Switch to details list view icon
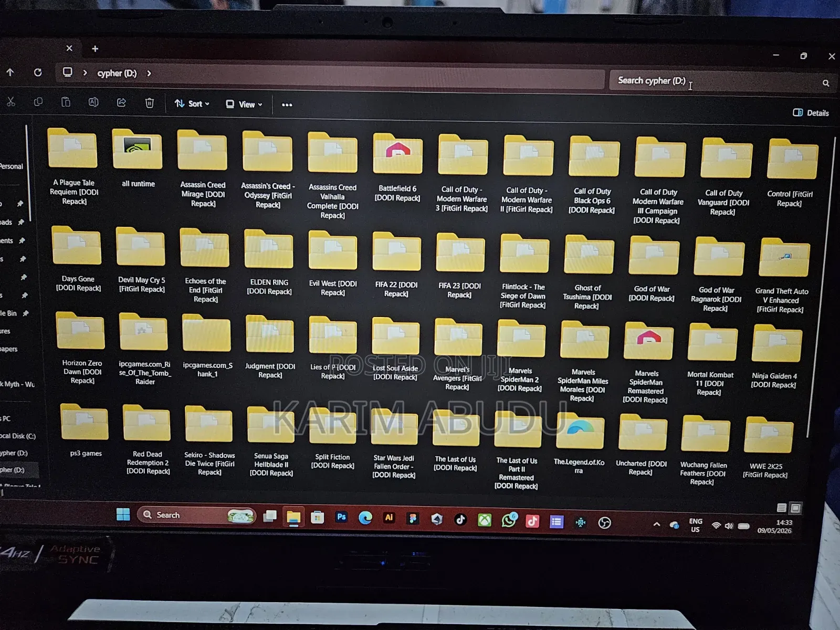 pos(781,508)
